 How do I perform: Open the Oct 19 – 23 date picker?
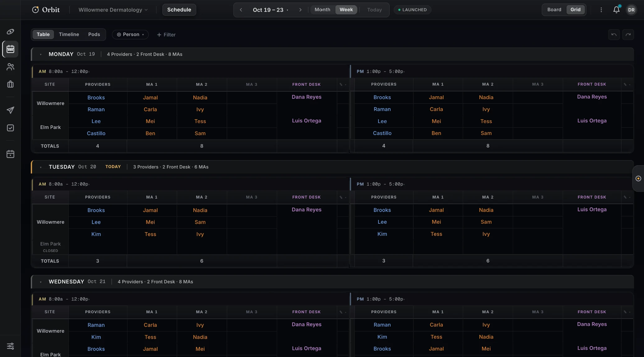point(270,10)
